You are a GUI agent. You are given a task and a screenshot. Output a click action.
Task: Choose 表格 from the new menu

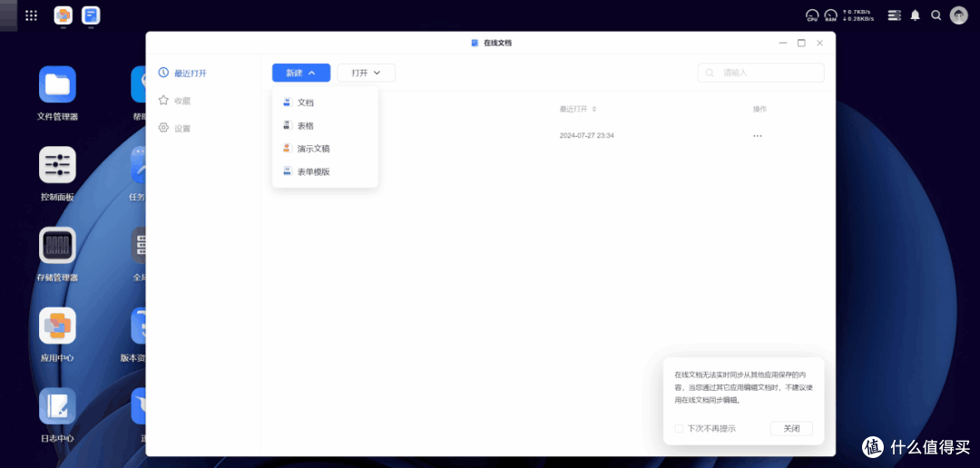point(325,125)
